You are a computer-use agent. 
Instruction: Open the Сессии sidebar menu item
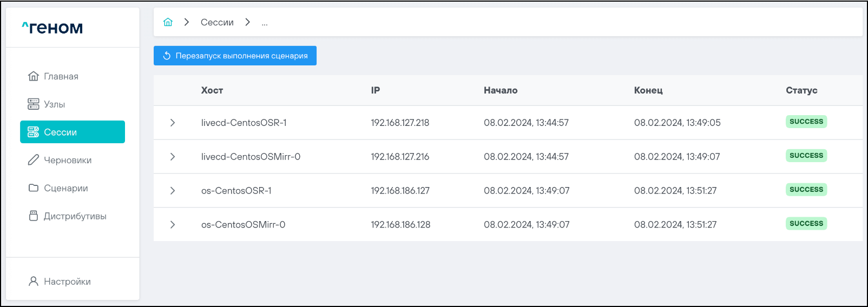(73, 132)
